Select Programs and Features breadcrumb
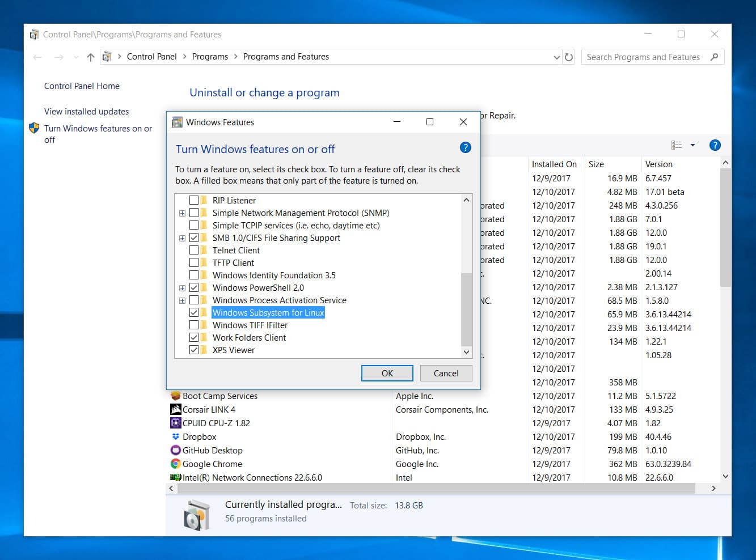 (x=286, y=57)
